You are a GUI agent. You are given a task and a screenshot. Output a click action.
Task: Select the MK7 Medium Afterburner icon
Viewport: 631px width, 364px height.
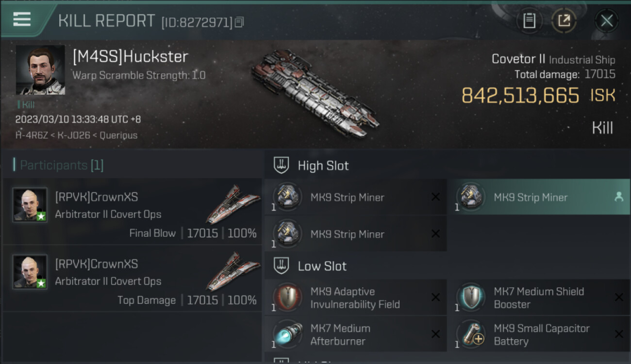click(x=287, y=334)
